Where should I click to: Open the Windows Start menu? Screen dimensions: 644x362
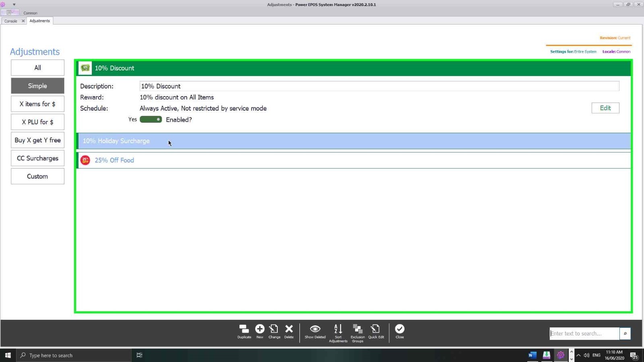(x=8, y=355)
